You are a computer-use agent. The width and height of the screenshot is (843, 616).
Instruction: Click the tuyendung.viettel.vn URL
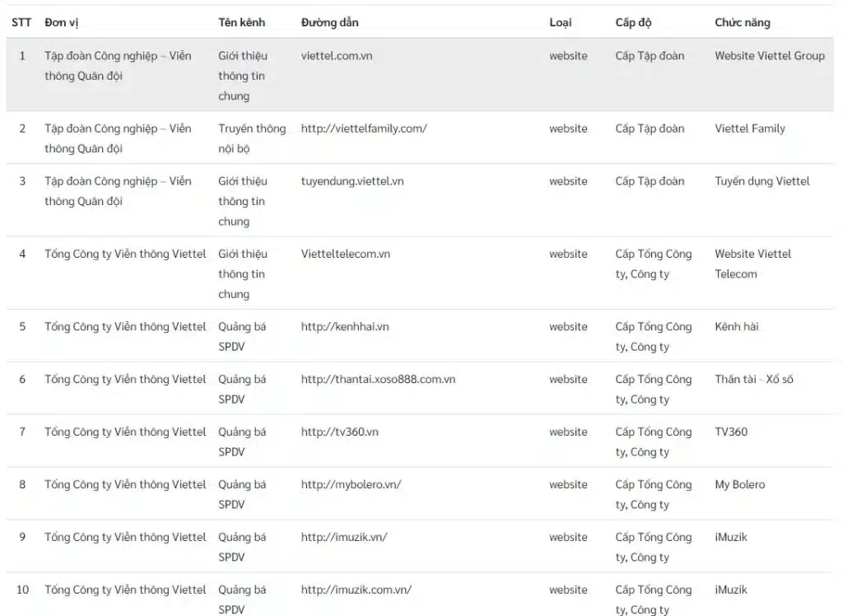352,181
